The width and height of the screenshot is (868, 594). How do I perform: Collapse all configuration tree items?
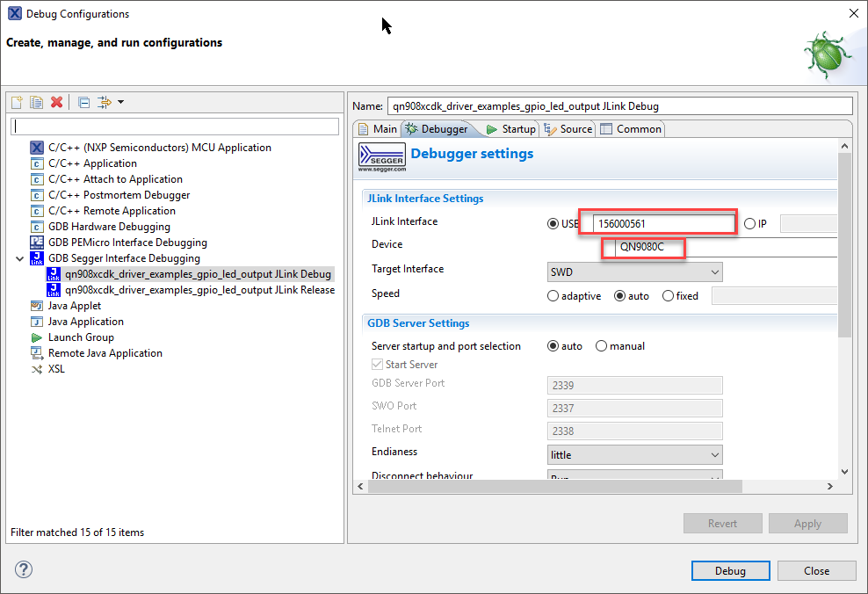point(83,102)
